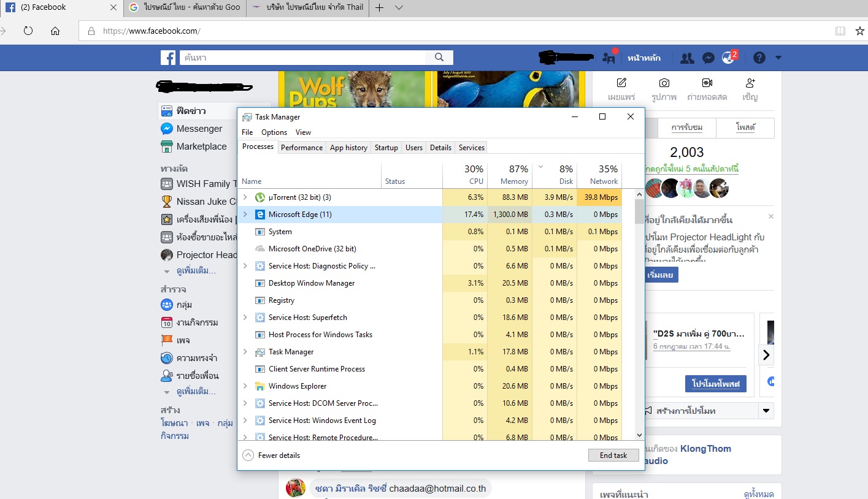Click the Facebook search input field
The image size is (868, 499).
[303, 57]
